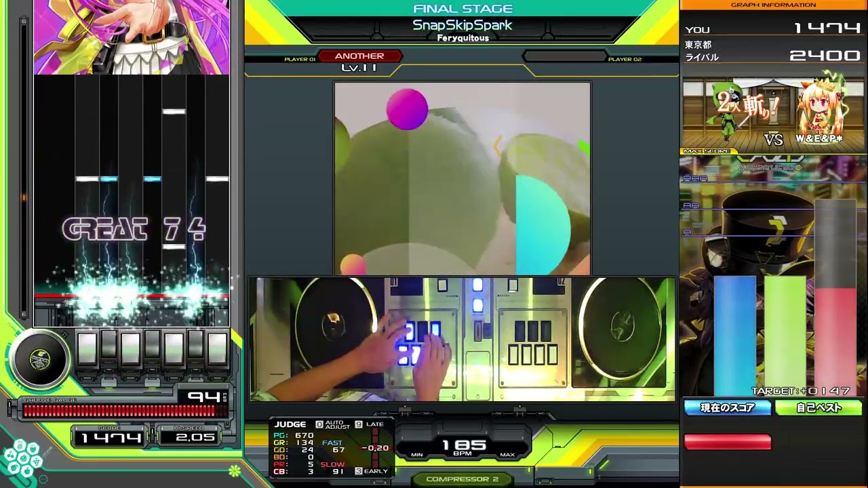868x488 pixels.
Task: Click the 2人斬り! banner text
Action: [748, 103]
